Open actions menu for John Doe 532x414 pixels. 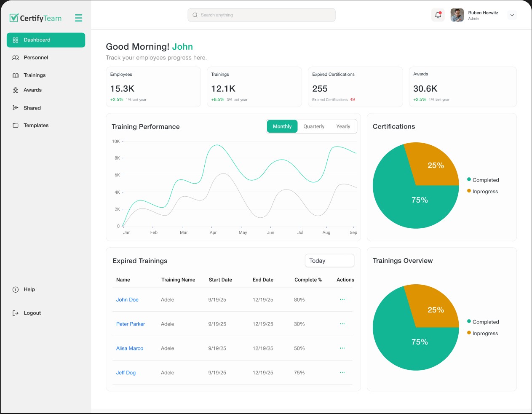click(x=342, y=299)
